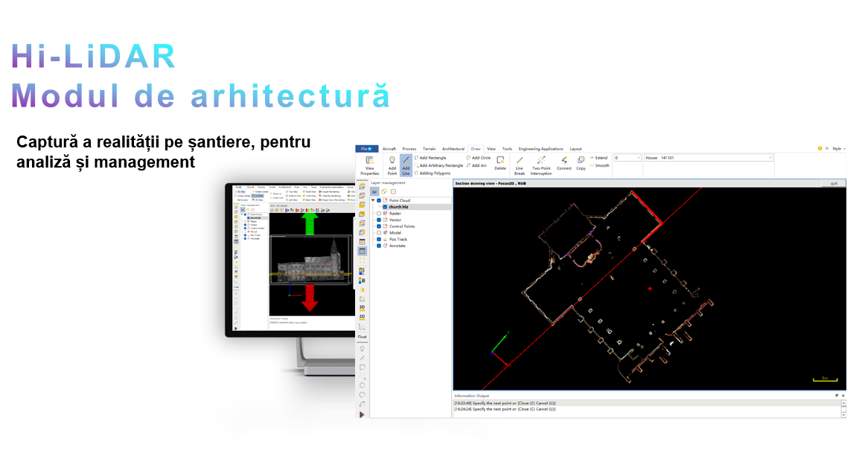Enable the Model layer checkbox
868x458 pixels.
(x=379, y=233)
